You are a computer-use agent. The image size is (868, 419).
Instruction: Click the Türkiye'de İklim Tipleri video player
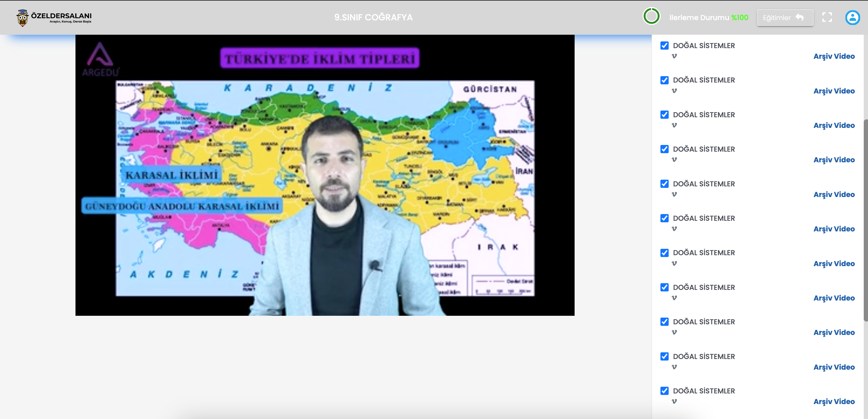point(324,175)
